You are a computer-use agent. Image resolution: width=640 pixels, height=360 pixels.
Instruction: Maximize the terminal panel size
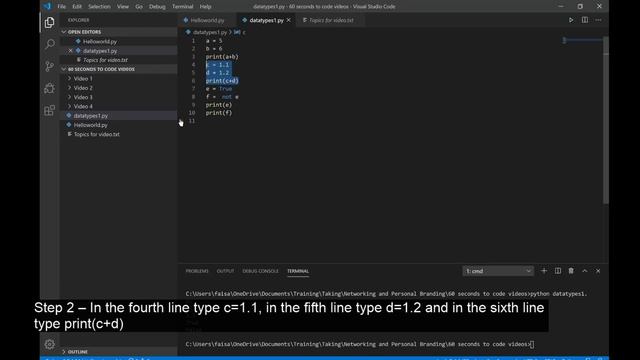[x=584, y=271]
